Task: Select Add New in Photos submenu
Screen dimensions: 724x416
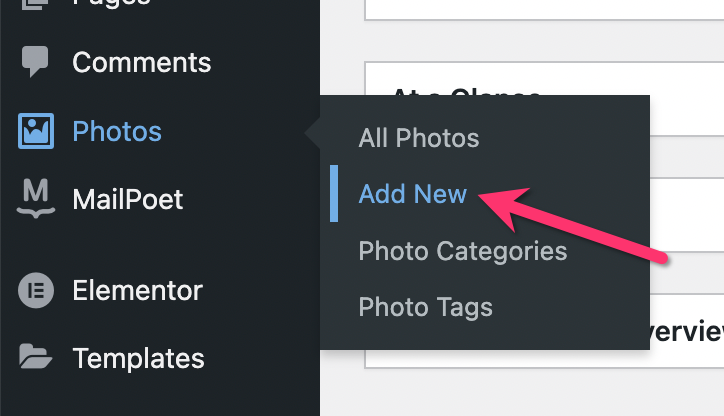Action: click(x=413, y=194)
